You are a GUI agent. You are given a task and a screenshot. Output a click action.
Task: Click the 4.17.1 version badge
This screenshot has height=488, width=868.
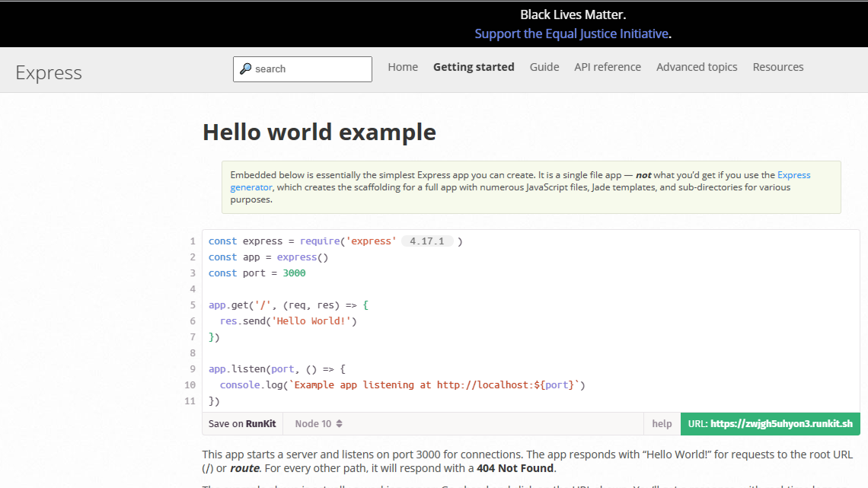[x=427, y=241]
